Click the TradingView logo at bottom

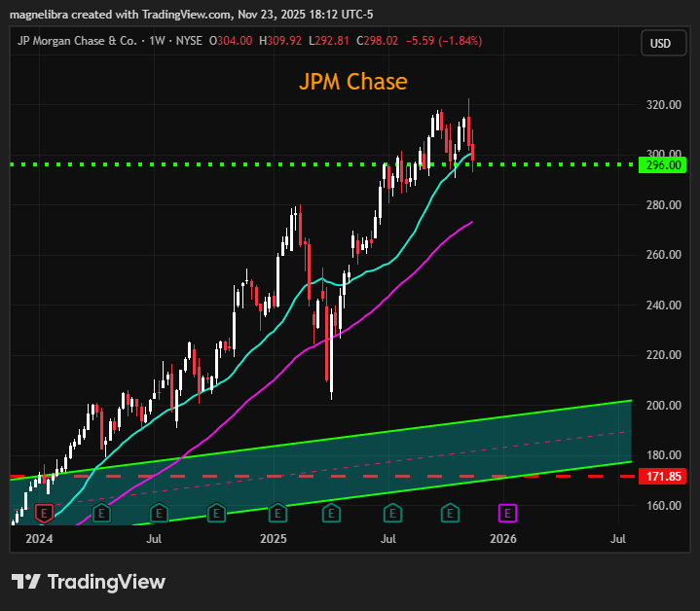[x=89, y=582]
